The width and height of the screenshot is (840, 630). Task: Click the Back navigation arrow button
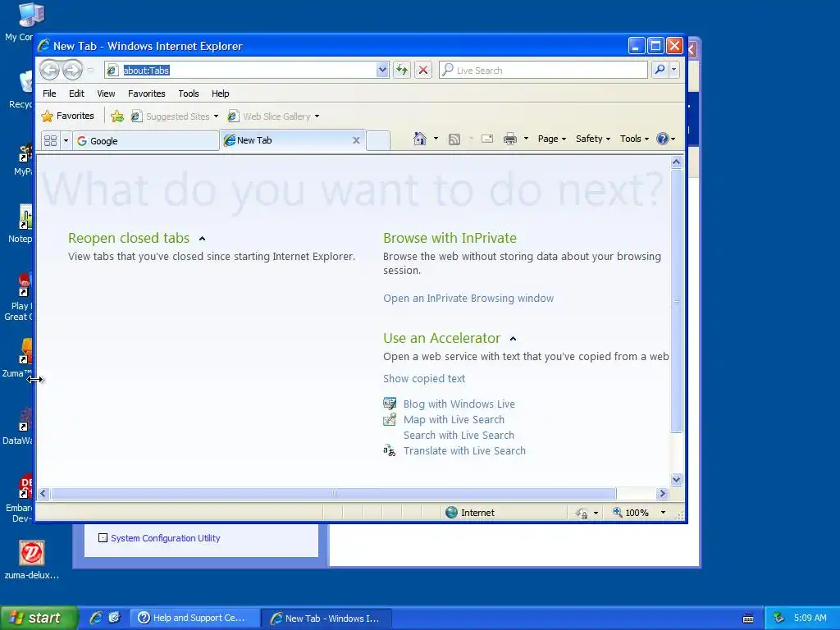point(50,71)
